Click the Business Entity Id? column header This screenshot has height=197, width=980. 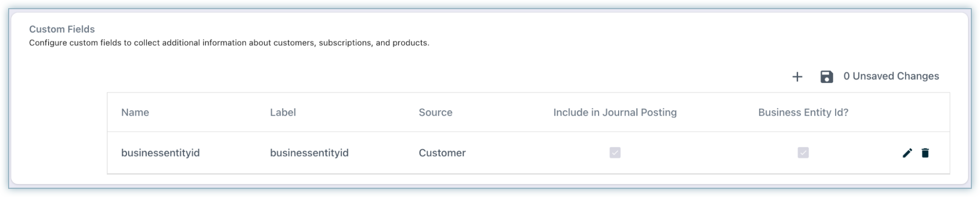pyautogui.click(x=803, y=112)
